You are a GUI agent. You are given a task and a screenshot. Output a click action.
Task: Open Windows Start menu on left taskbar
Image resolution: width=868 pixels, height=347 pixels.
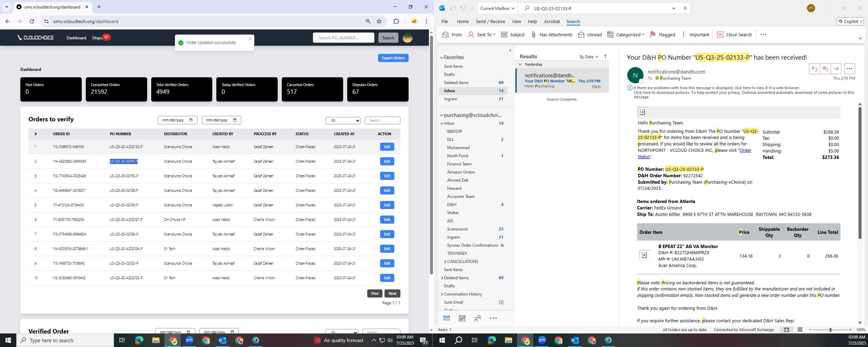pos(8,340)
